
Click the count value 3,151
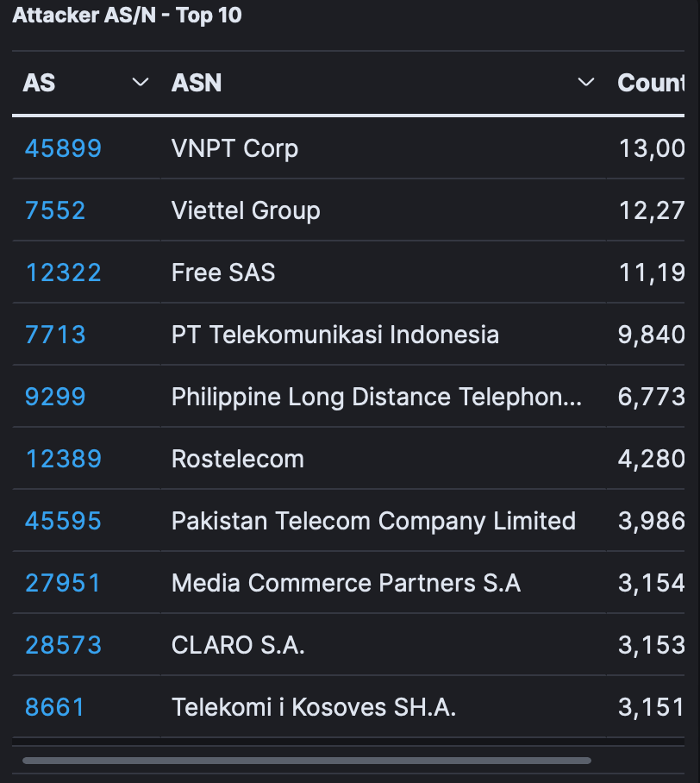[x=651, y=707]
